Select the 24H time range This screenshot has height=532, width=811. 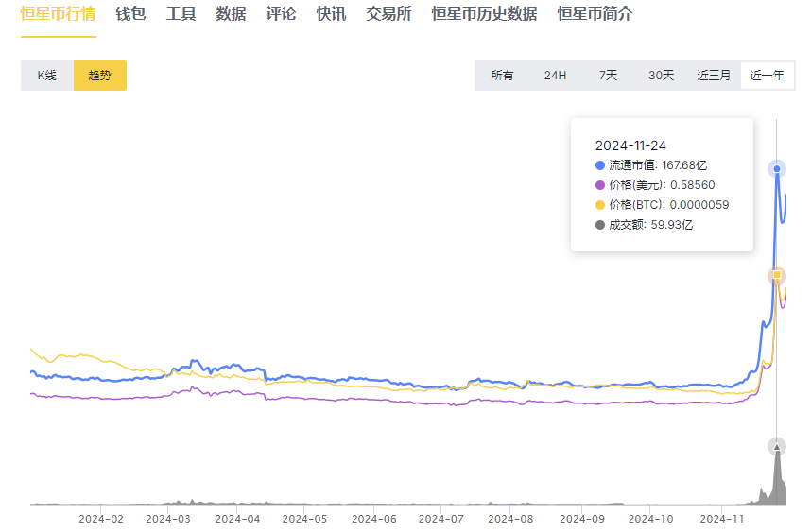click(555, 76)
